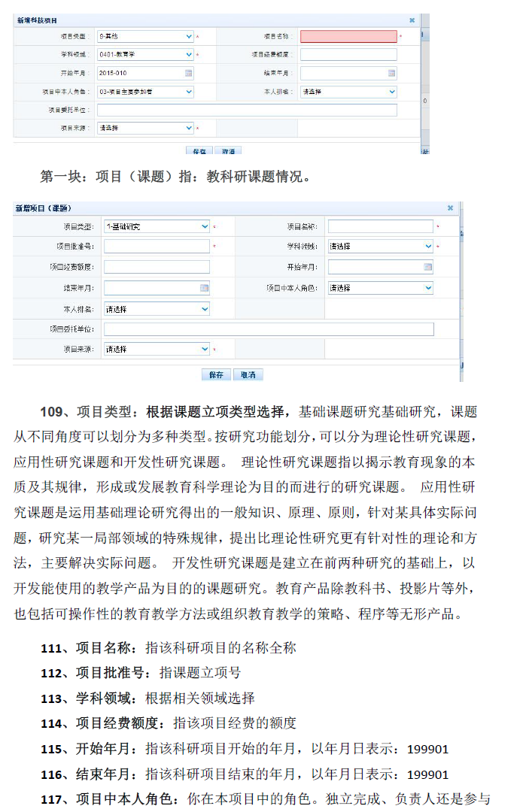Image resolution: width=526 pixels, height=812 pixels.
Task: Click the text 109、项目类型
Action: (86, 412)
